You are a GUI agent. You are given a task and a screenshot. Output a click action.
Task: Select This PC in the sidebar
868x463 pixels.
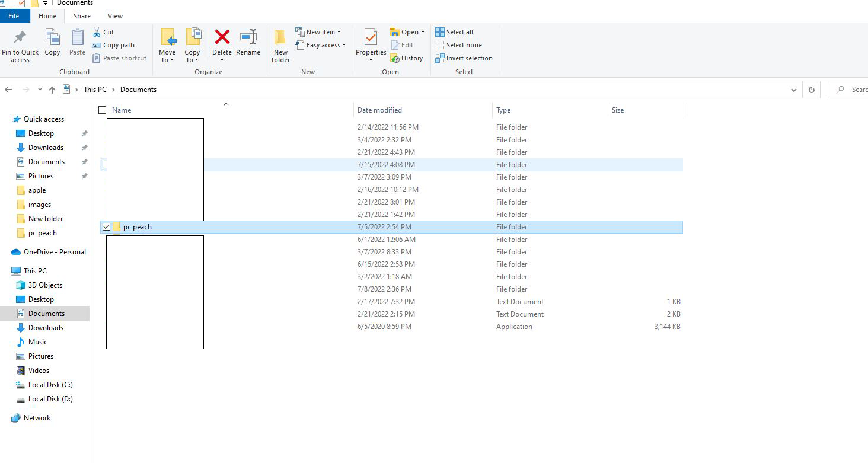[35, 271]
